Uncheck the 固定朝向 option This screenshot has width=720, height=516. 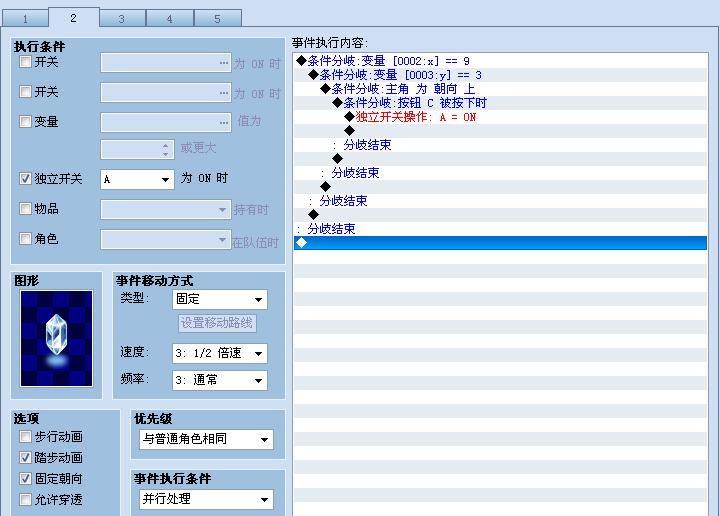tap(25, 478)
